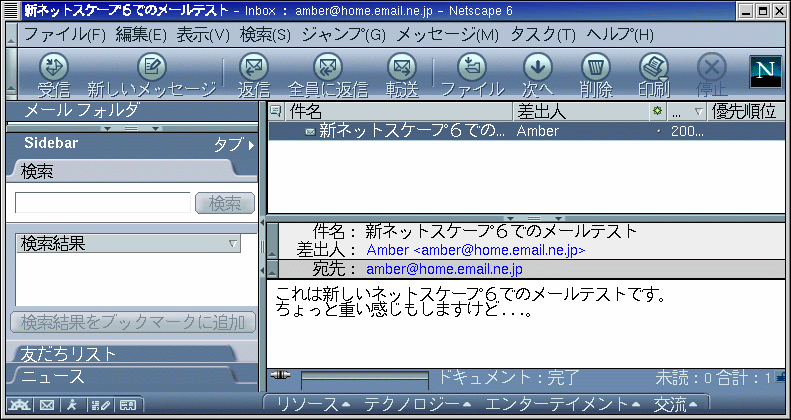Open the 交流 menu in the bottom bar
The image size is (791, 420).
pyautogui.click(x=676, y=403)
